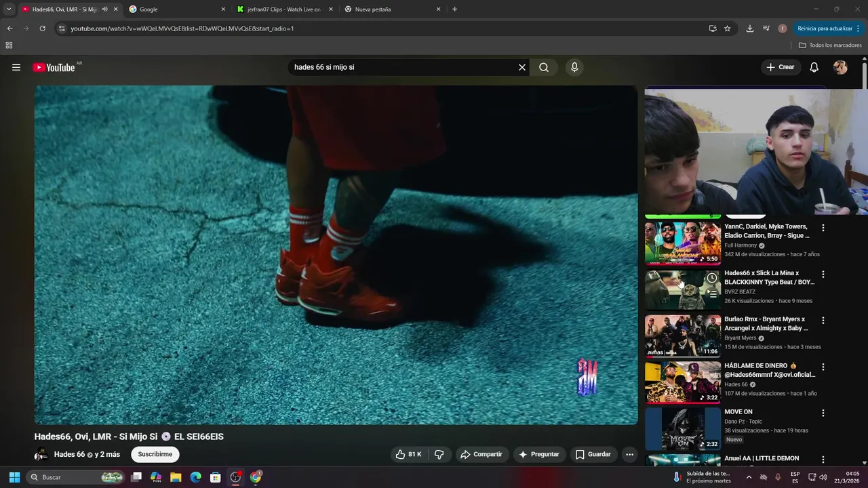Open Chrome downloads
This screenshot has height=488, width=868.
(x=749, y=28)
